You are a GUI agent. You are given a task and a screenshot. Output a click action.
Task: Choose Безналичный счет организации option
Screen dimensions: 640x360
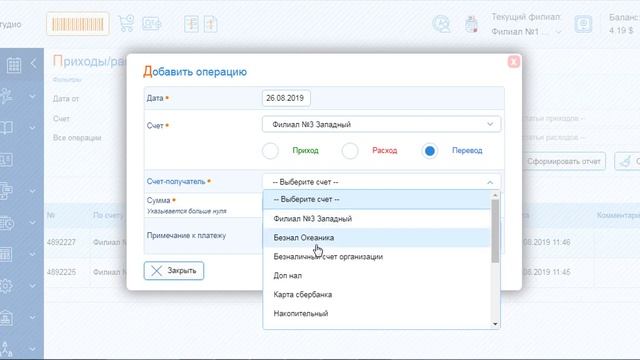(x=377, y=257)
